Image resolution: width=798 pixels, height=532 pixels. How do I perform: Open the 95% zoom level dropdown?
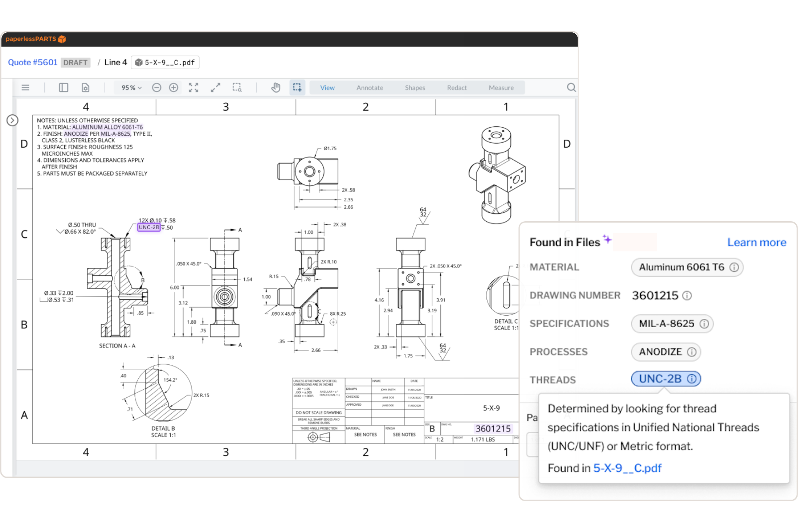coord(132,88)
